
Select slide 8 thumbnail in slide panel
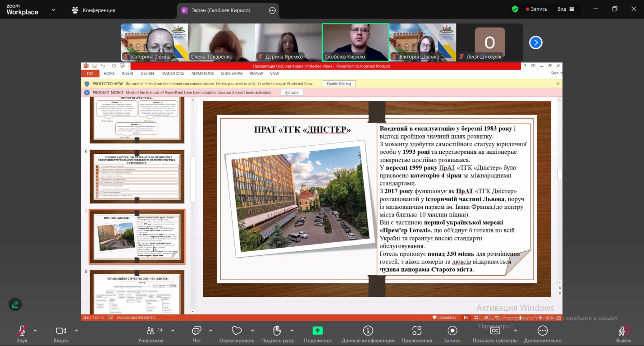coord(137,292)
